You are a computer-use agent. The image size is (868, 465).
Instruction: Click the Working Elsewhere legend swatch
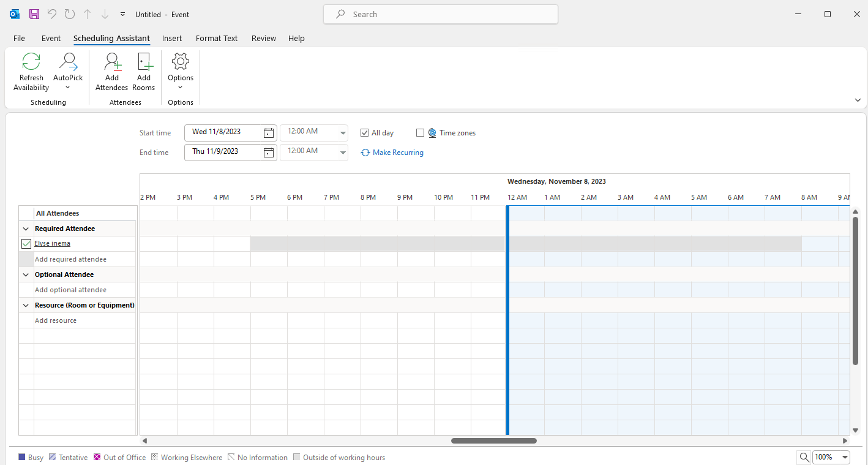tap(154, 457)
